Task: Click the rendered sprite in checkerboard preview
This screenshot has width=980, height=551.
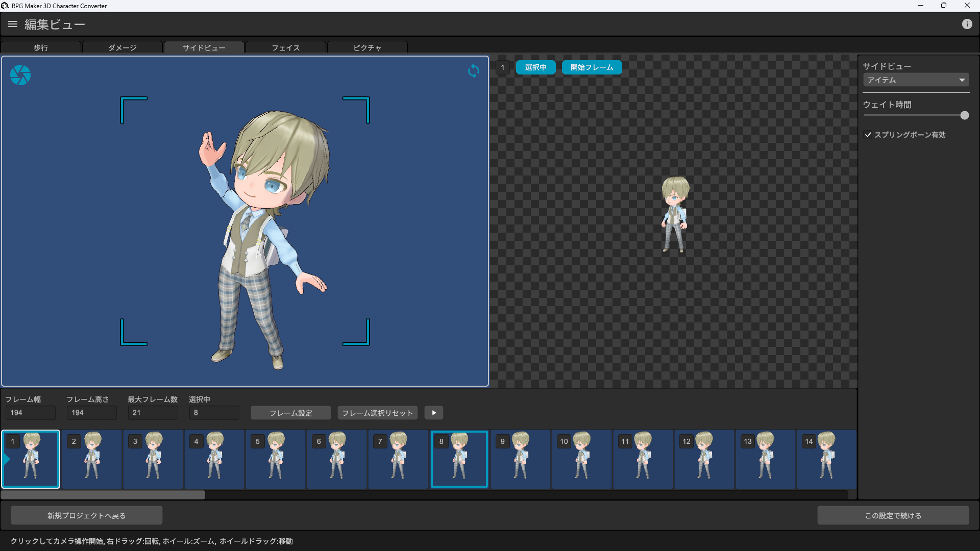Action: click(x=675, y=214)
